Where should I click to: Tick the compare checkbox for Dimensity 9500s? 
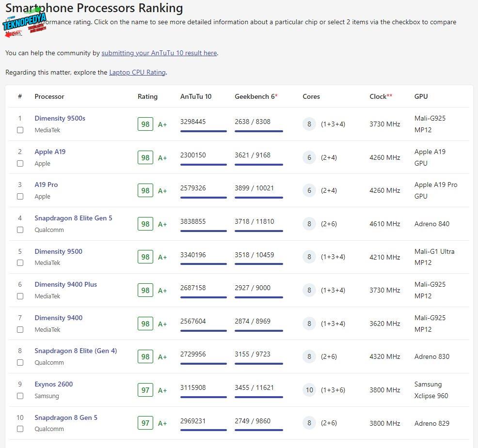pyautogui.click(x=20, y=130)
